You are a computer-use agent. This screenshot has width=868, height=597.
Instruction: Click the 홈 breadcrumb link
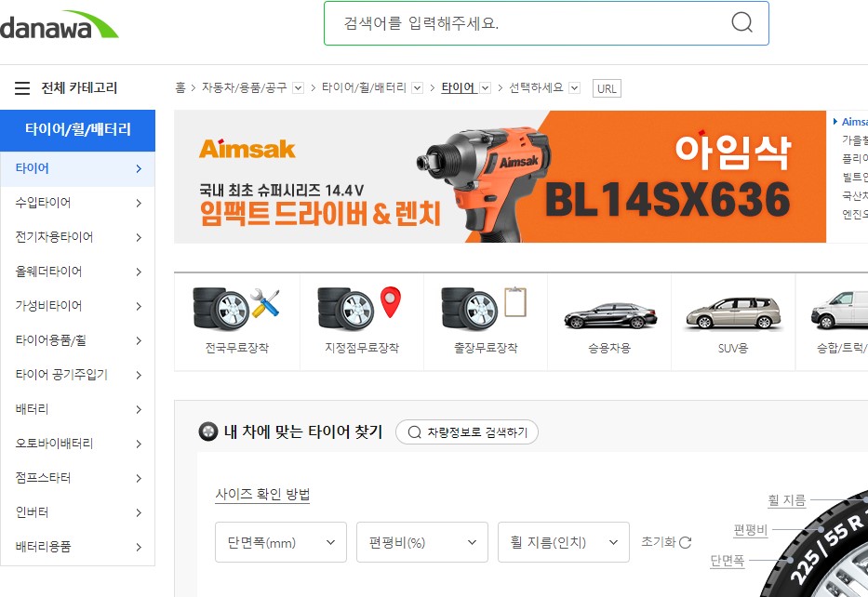[180, 87]
